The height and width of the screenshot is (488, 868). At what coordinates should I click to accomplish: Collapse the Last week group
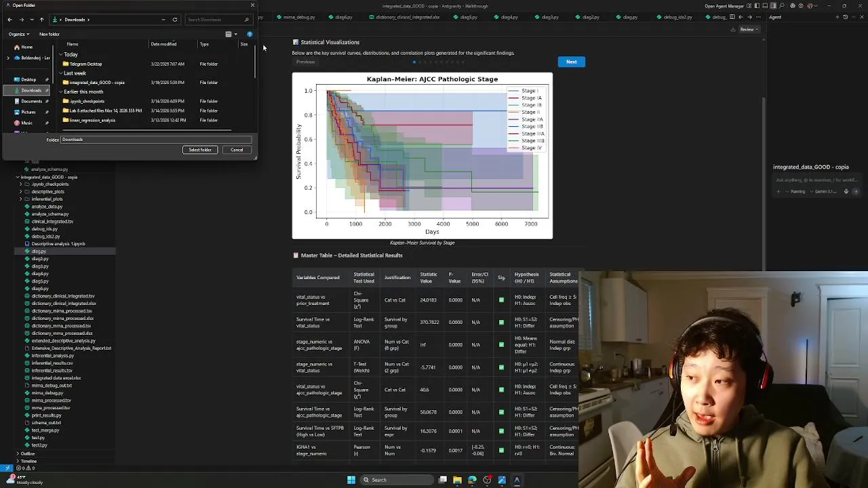tap(60, 73)
